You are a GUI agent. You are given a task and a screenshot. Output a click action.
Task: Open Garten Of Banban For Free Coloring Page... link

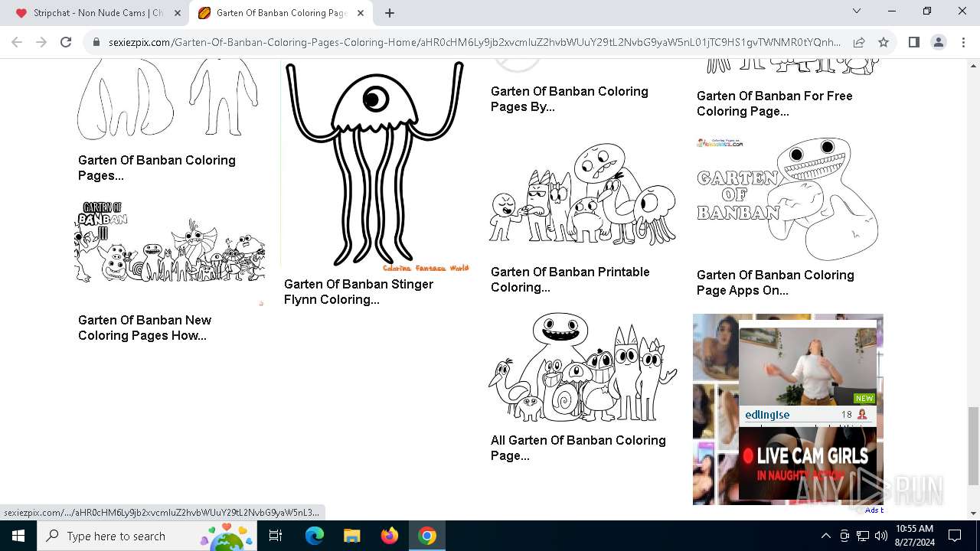(774, 103)
